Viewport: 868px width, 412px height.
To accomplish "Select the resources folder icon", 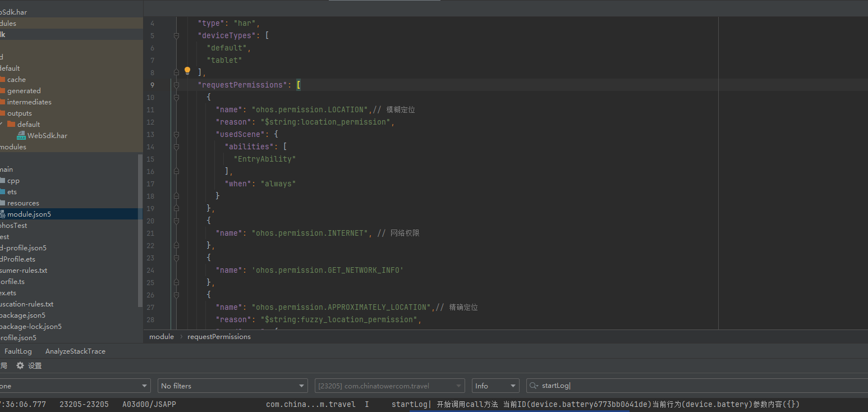I will (3, 203).
